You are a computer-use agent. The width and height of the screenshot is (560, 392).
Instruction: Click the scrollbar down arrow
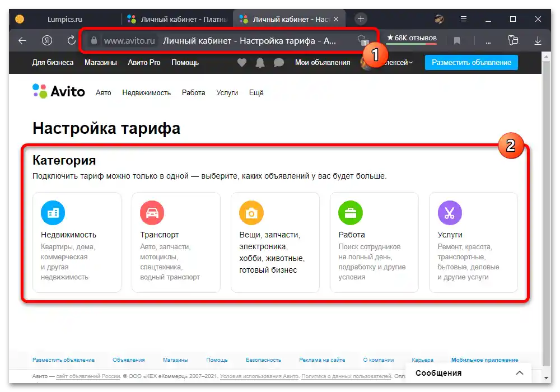coord(546,377)
